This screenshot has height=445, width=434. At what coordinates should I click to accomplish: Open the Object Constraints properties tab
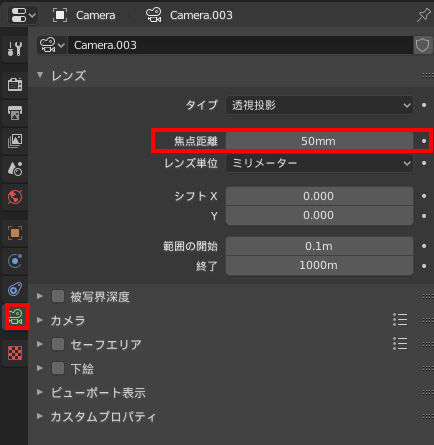coord(15,289)
